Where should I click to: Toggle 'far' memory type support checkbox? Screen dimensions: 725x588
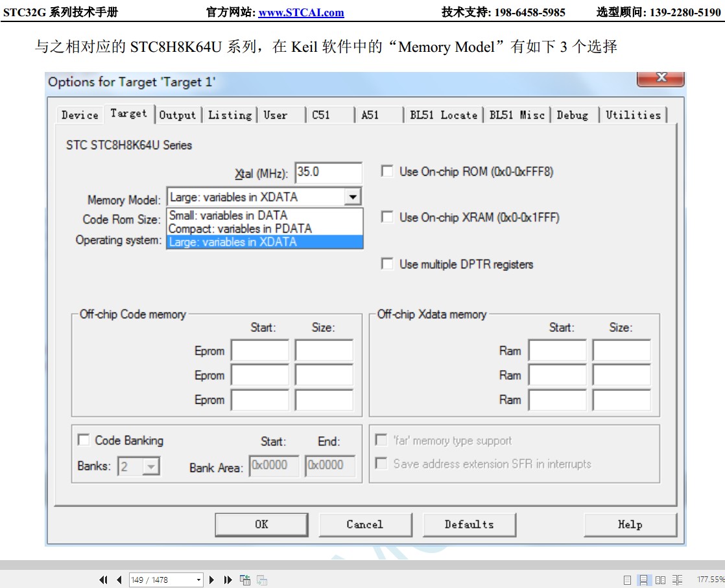[x=381, y=440]
